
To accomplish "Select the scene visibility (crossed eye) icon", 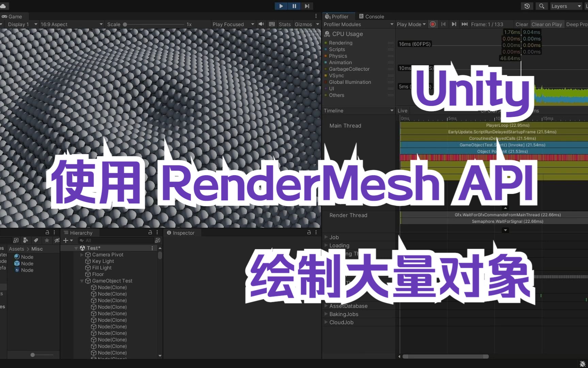I will pos(56,240).
